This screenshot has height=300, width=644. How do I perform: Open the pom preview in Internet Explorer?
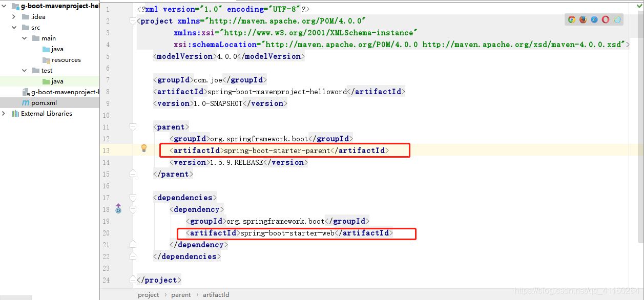click(617, 19)
